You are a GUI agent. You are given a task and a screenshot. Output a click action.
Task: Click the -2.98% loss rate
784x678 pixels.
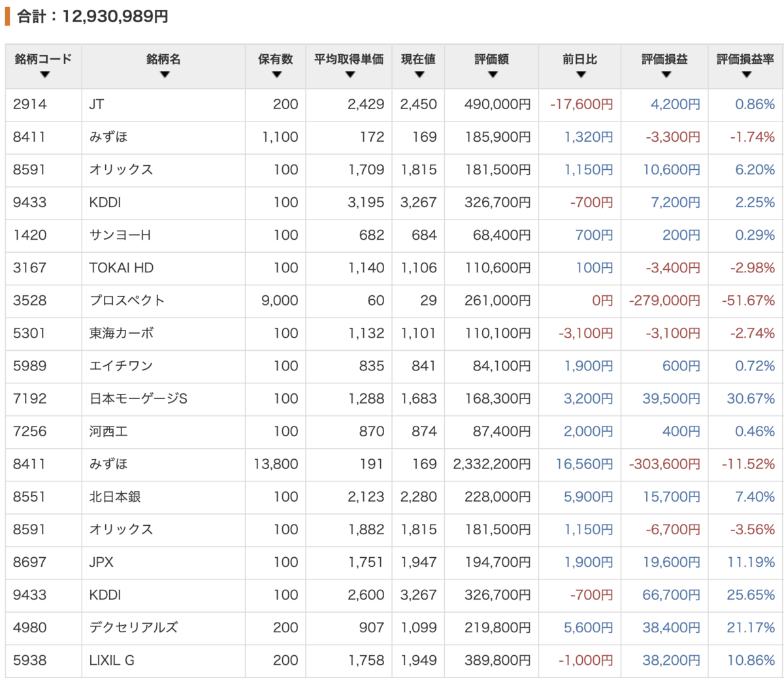pyautogui.click(x=753, y=268)
